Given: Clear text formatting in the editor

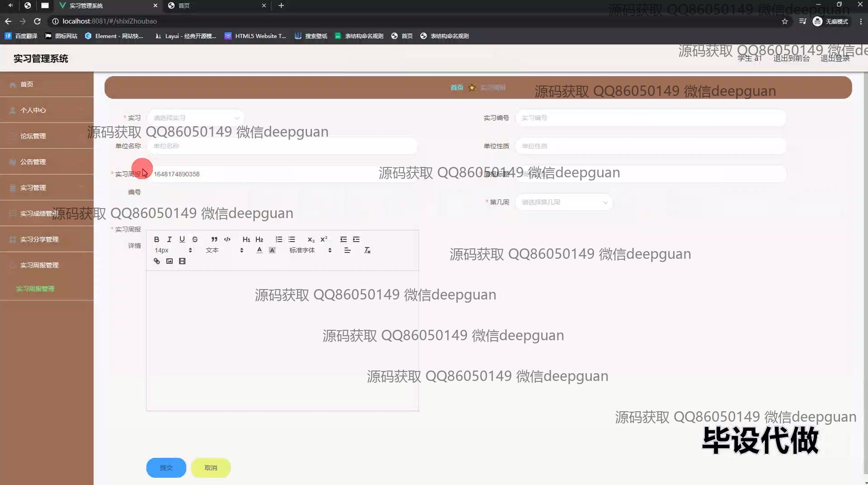Looking at the screenshot, I should (x=367, y=250).
